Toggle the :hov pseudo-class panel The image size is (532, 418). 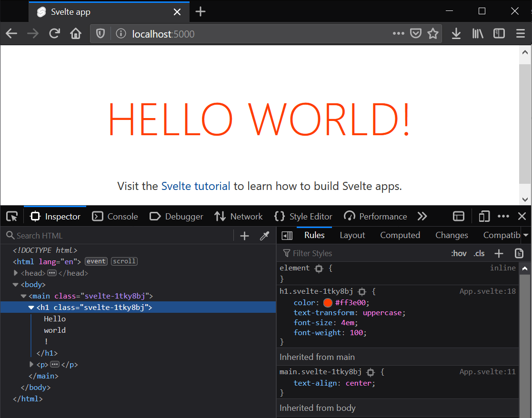pos(459,253)
